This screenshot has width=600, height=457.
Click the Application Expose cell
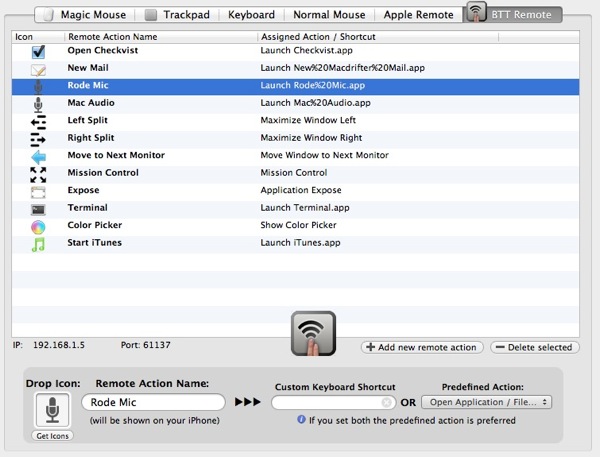pyautogui.click(x=301, y=191)
